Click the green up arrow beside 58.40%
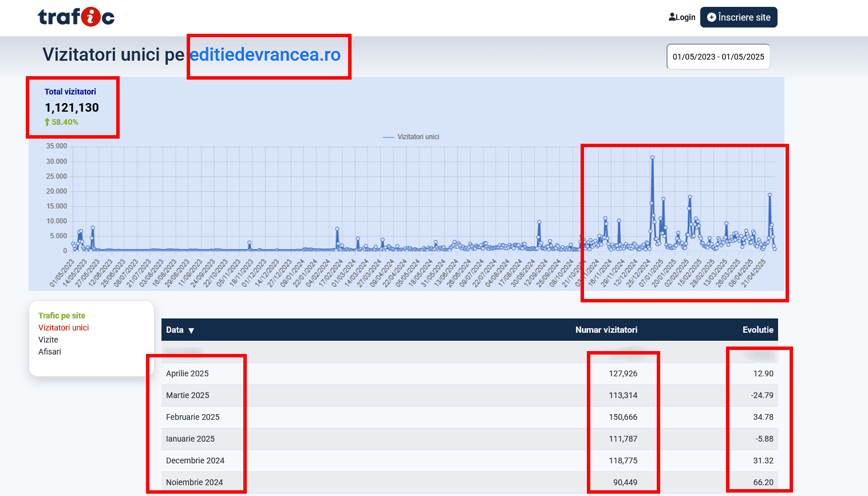The height and width of the screenshot is (496, 868). (48, 122)
